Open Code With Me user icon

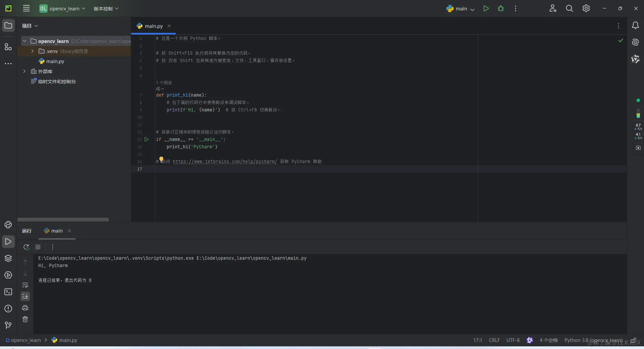pyautogui.click(x=553, y=8)
